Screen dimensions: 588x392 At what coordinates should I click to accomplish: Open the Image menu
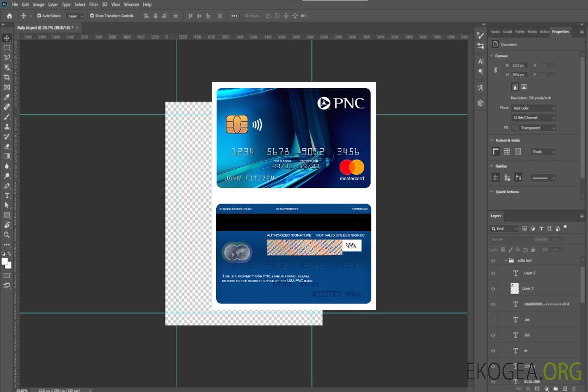click(38, 4)
